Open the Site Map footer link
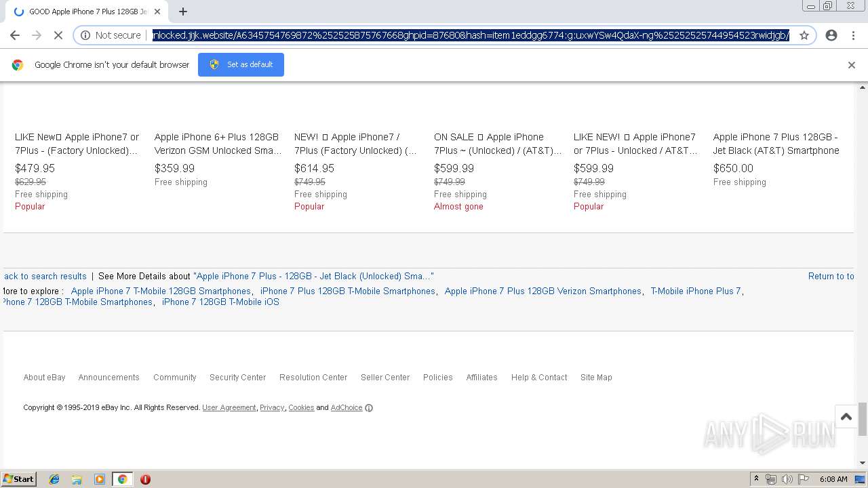 tap(596, 378)
